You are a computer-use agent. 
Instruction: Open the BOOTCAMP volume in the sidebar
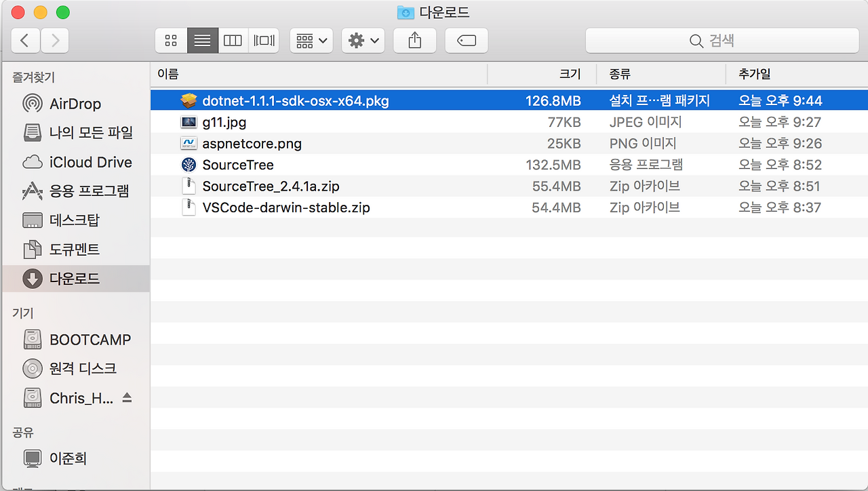coord(75,340)
